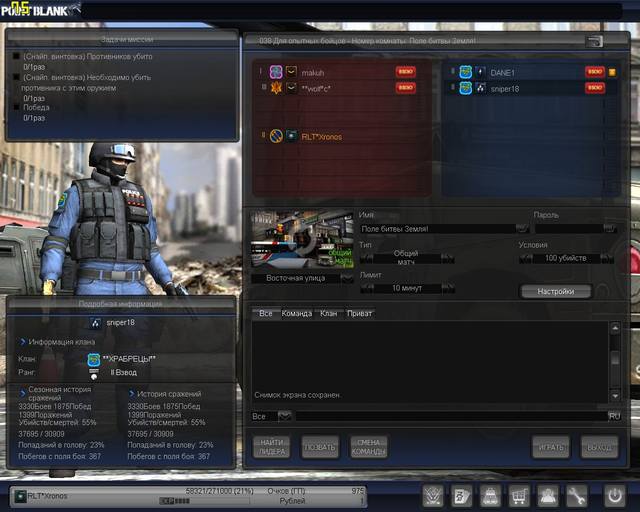Click the chat message input field

coord(451,416)
